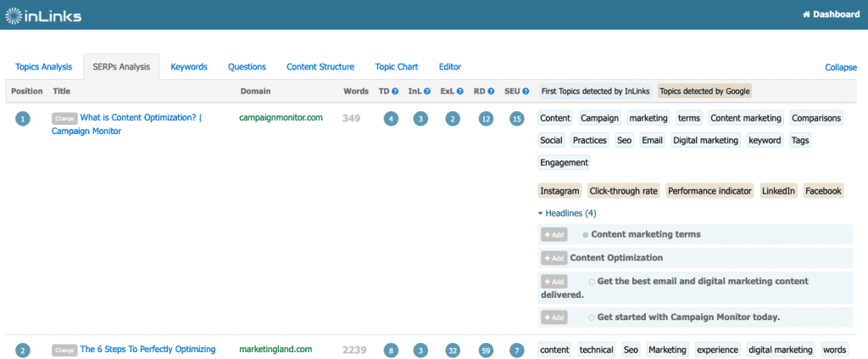Click the keyword topic tag
Image resolution: width=868 pixels, height=359 pixels.
765,141
